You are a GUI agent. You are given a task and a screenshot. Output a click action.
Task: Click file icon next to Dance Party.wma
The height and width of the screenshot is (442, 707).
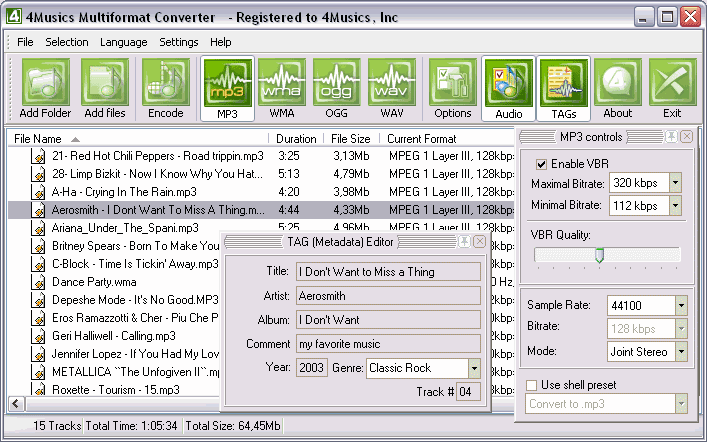[39, 282]
